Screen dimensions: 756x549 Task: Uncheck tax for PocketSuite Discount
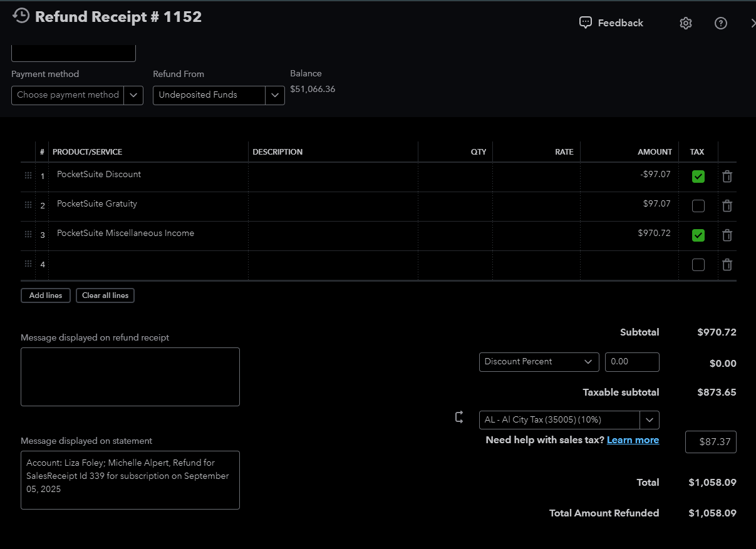(x=698, y=177)
